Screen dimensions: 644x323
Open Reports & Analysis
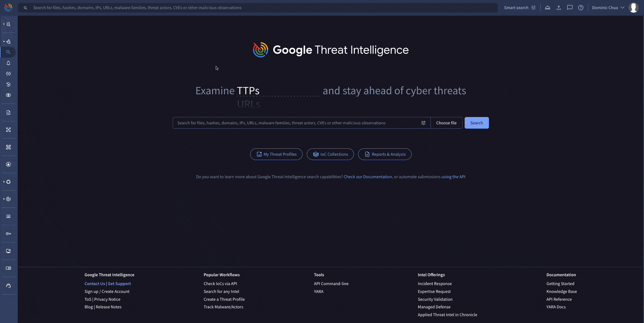point(385,154)
